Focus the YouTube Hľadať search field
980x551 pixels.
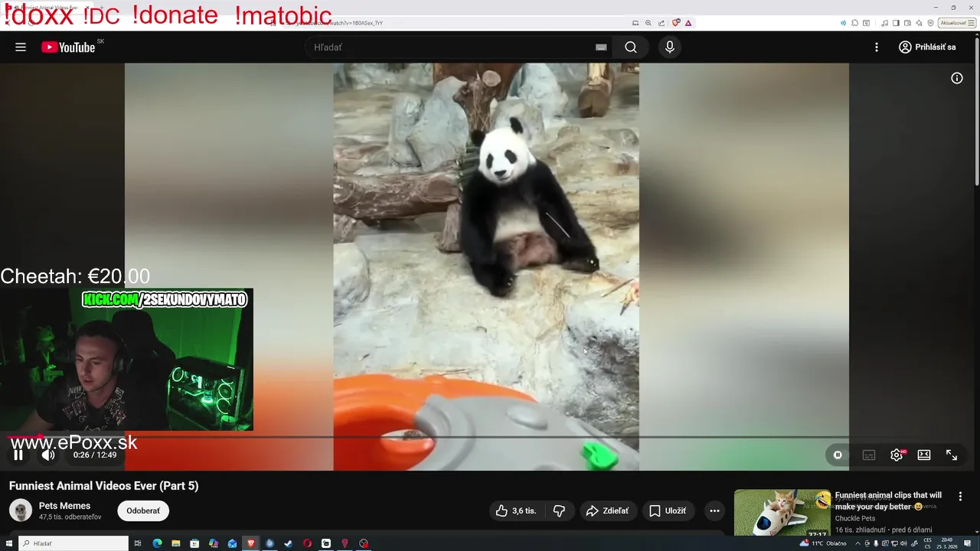(x=452, y=47)
